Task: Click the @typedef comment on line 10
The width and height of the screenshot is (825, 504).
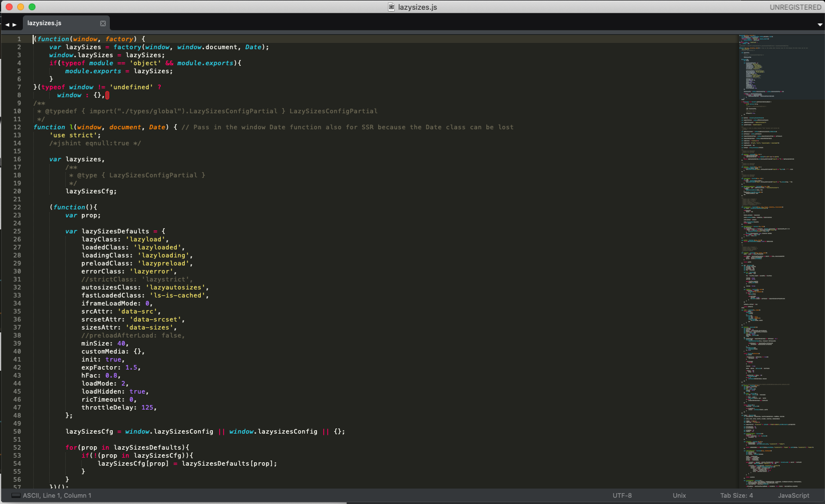Action: (207, 111)
